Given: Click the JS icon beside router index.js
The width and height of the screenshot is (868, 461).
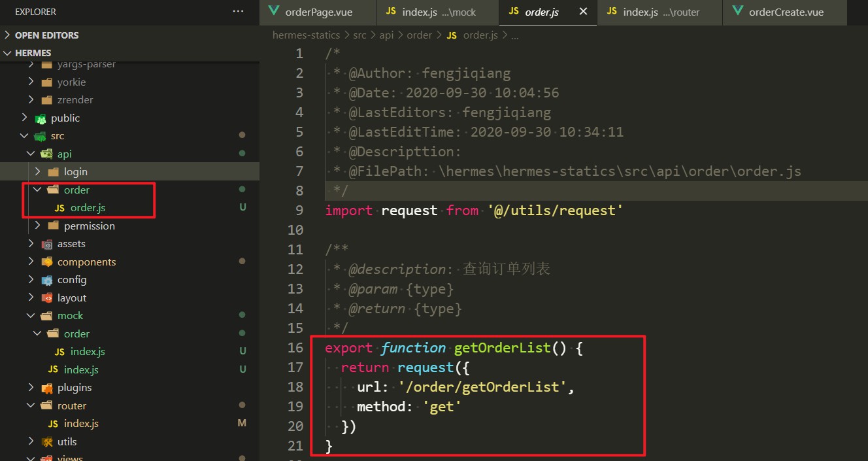Looking at the screenshot, I should 53,424.
